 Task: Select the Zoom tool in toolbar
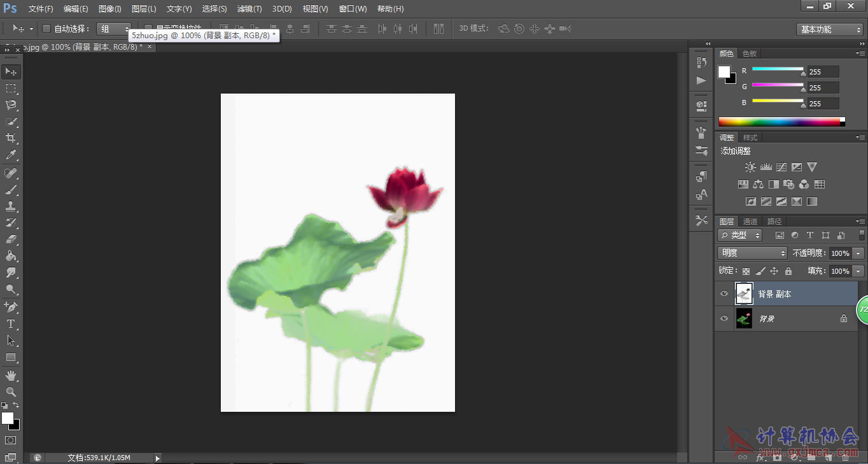[11, 392]
